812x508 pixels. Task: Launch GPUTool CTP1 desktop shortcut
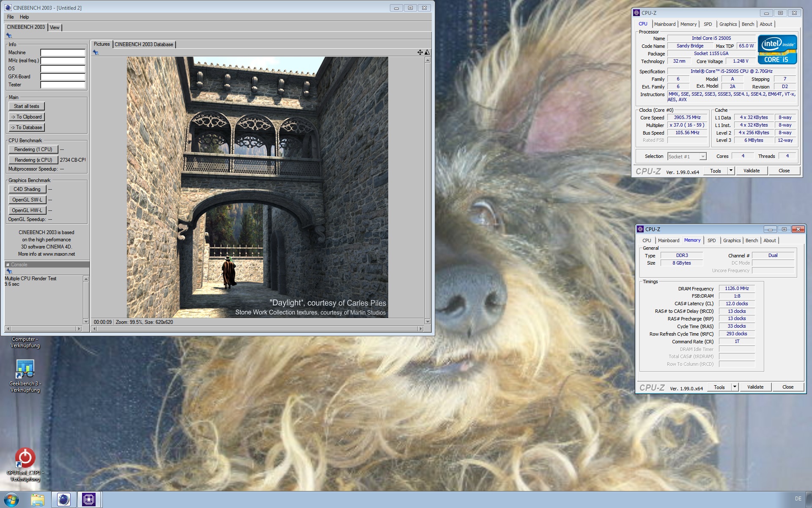coord(25,464)
